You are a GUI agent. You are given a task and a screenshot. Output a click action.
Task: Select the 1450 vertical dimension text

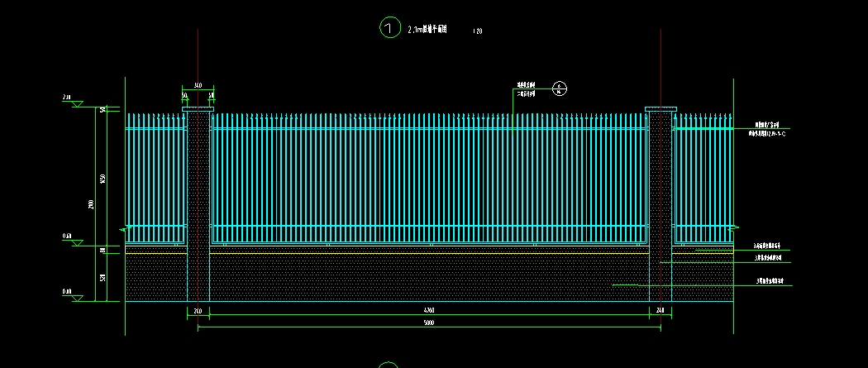pyautogui.click(x=103, y=179)
